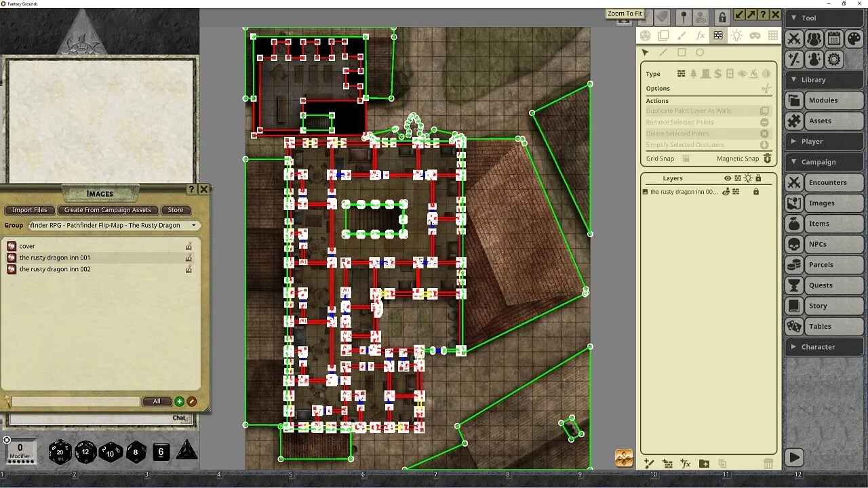Click the pin/pushpin icon in image toolbar
Viewport: 868px width, 488px height.
tap(684, 17)
